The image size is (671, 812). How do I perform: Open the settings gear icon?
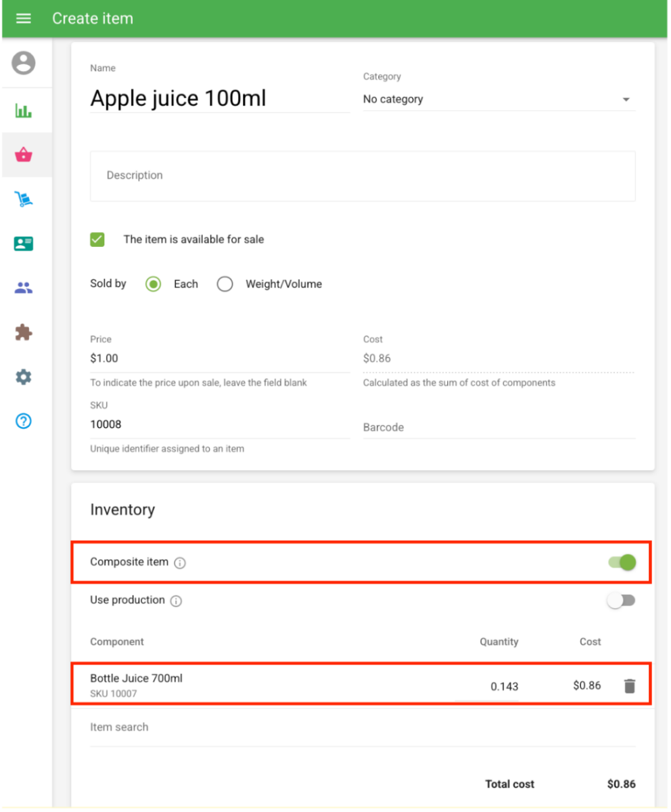click(24, 377)
